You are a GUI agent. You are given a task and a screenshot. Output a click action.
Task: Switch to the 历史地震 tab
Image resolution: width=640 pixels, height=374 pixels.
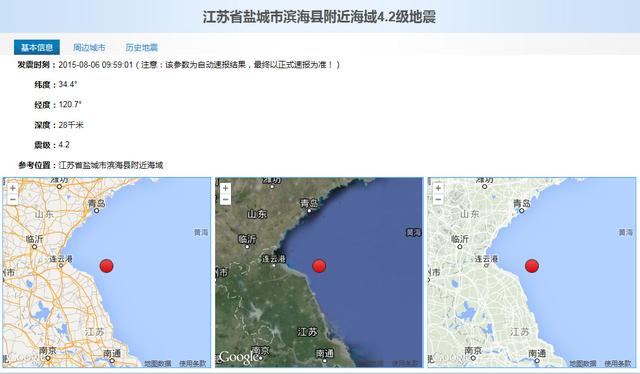142,47
